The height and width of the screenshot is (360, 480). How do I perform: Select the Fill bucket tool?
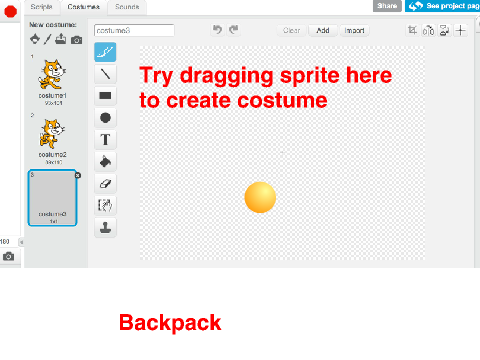tap(105, 162)
